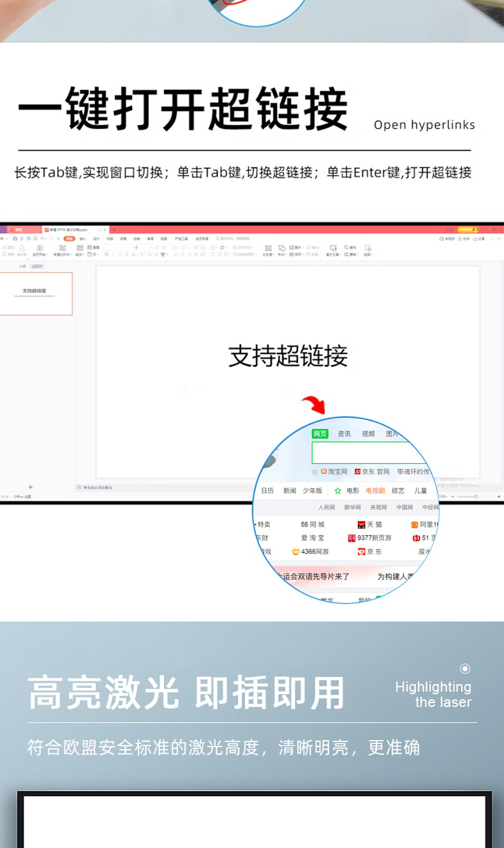Open the 开始 ribbon tab

pyautogui.click(x=69, y=238)
